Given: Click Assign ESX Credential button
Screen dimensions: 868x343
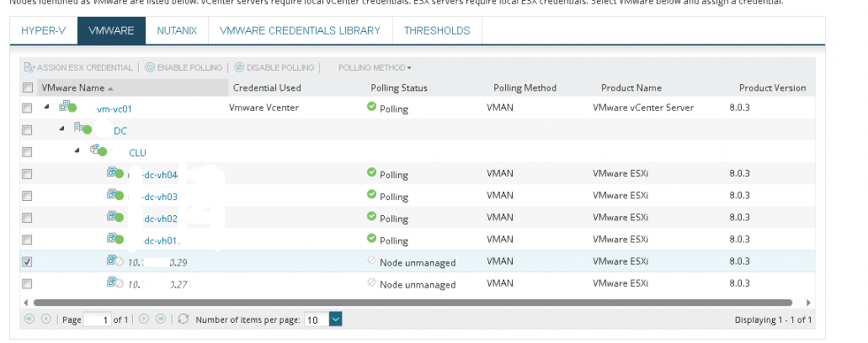Looking at the screenshot, I should [x=78, y=67].
